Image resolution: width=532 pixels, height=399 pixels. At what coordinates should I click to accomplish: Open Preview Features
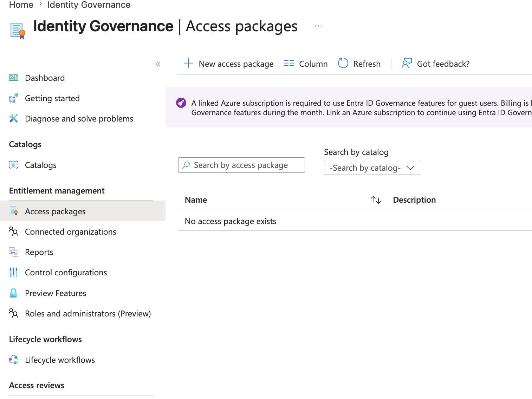click(83, 293)
